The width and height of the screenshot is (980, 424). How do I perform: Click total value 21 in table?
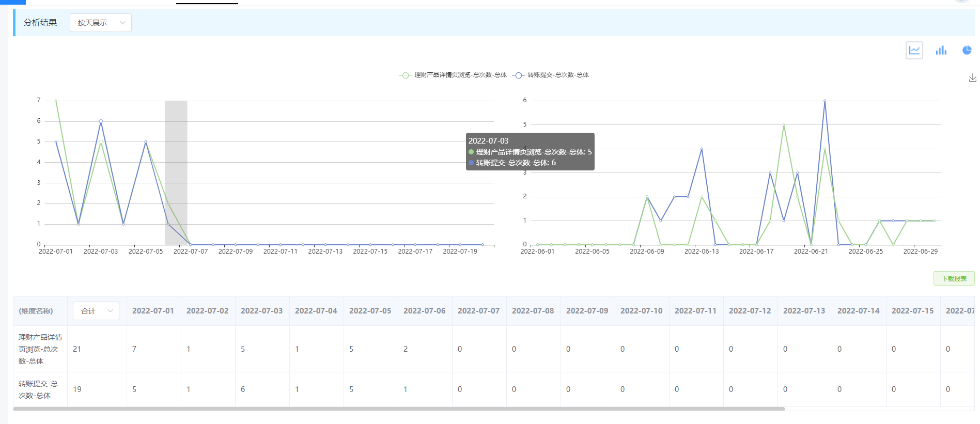tap(77, 349)
